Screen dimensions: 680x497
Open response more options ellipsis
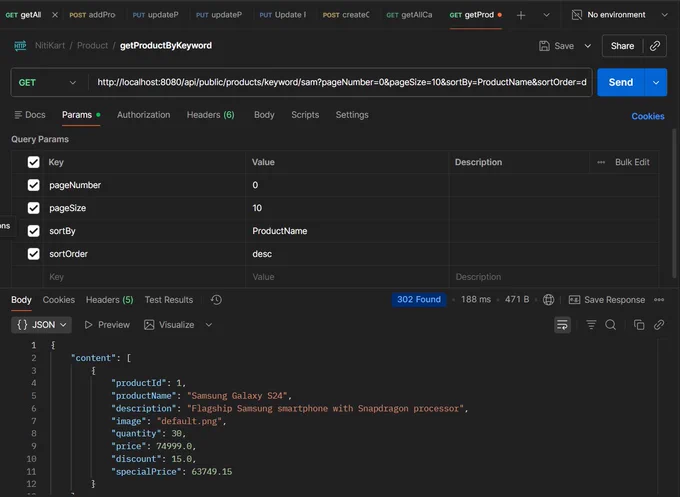[x=659, y=300]
